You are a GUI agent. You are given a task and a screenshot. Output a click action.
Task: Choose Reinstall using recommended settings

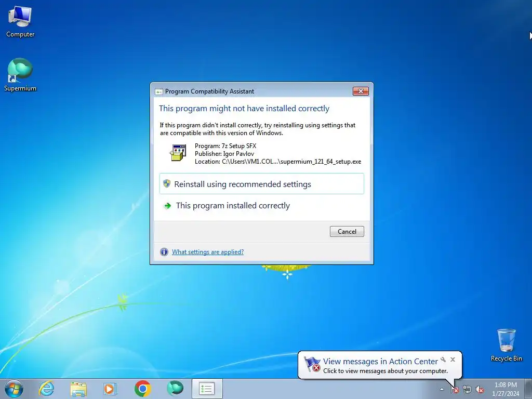pyautogui.click(x=262, y=184)
